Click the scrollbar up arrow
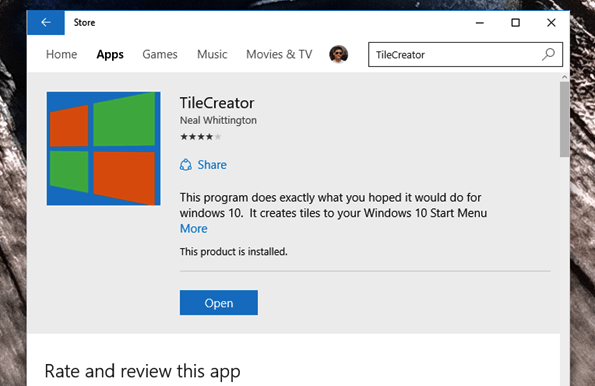 [565, 77]
